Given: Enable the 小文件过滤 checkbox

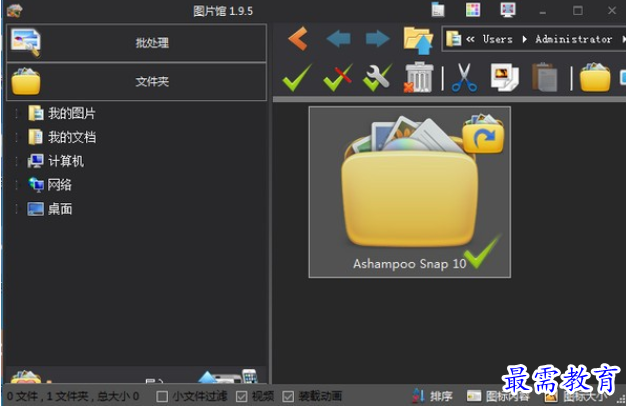Looking at the screenshot, I should 162,396.
